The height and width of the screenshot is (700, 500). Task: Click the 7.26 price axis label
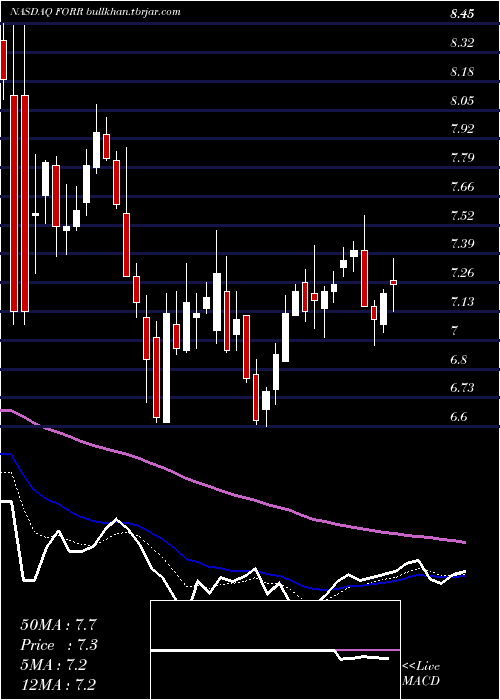(x=462, y=273)
